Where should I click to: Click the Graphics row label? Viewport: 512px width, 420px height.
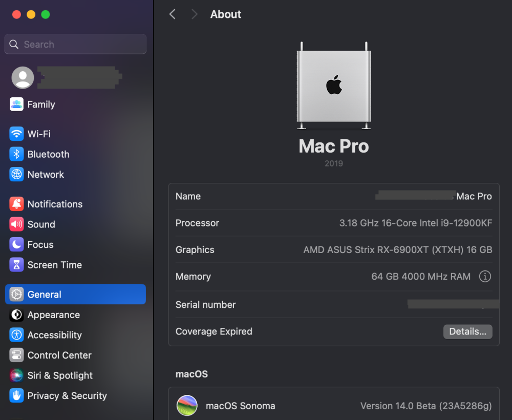[x=195, y=250]
